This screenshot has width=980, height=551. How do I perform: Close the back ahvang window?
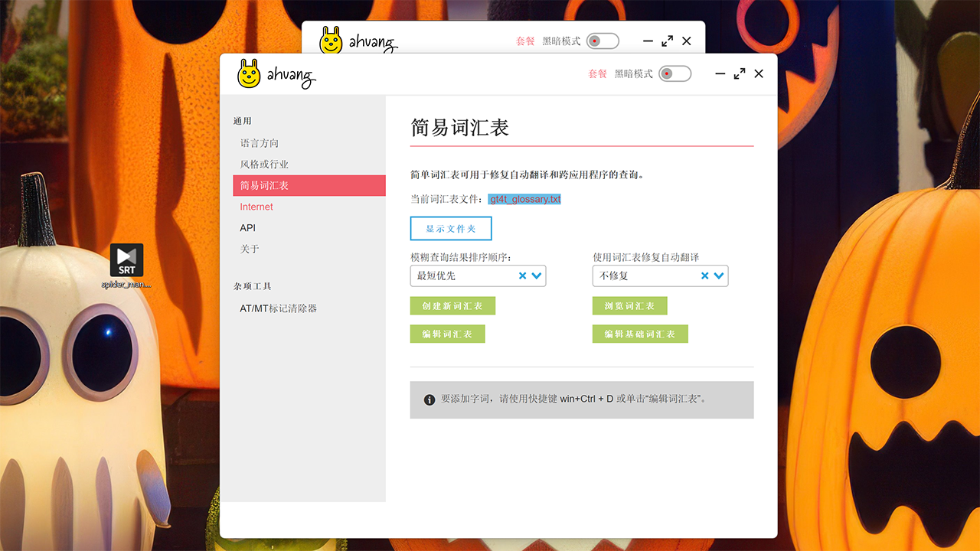(687, 41)
